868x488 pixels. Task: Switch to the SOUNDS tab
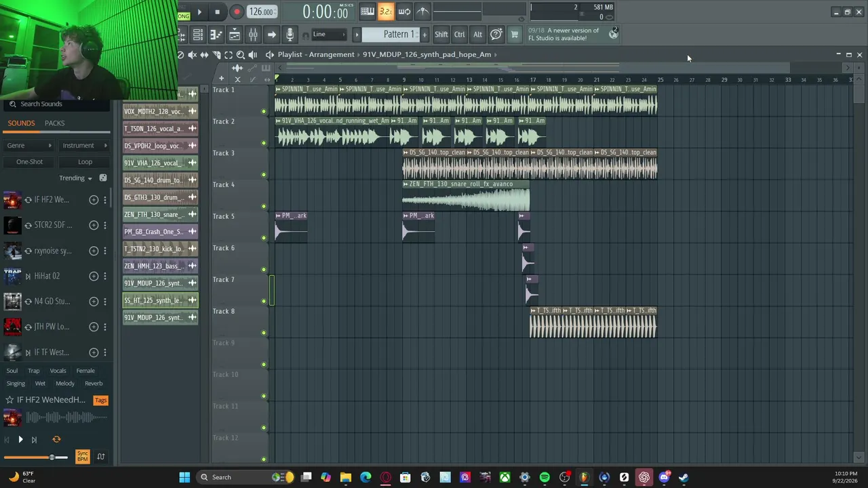click(21, 123)
